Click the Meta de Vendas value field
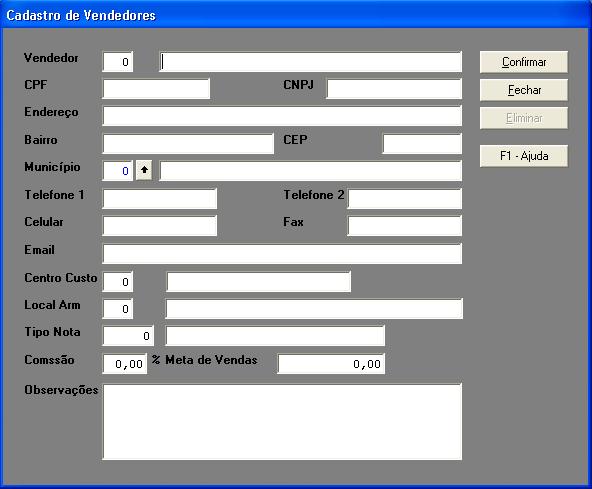 tap(331, 364)
